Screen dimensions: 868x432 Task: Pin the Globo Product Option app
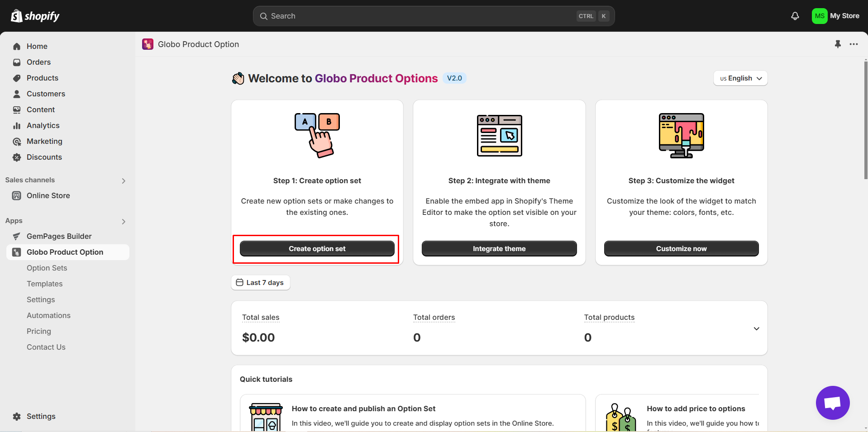pos(838,44)
